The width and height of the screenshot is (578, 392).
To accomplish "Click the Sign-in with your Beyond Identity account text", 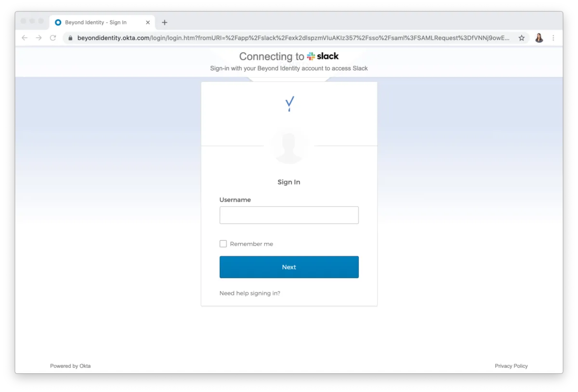I will coord(289,68).
